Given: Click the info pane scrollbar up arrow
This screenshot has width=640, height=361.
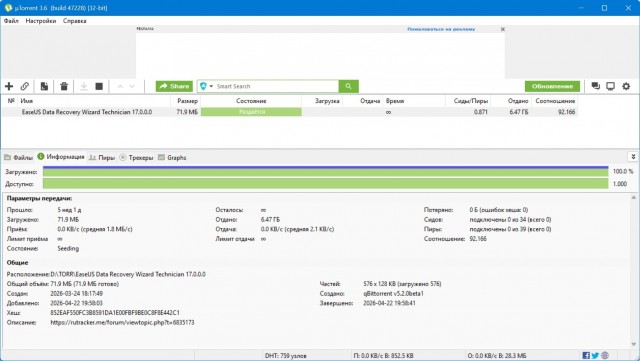Looking at the screenshot, I should [633, 198].
